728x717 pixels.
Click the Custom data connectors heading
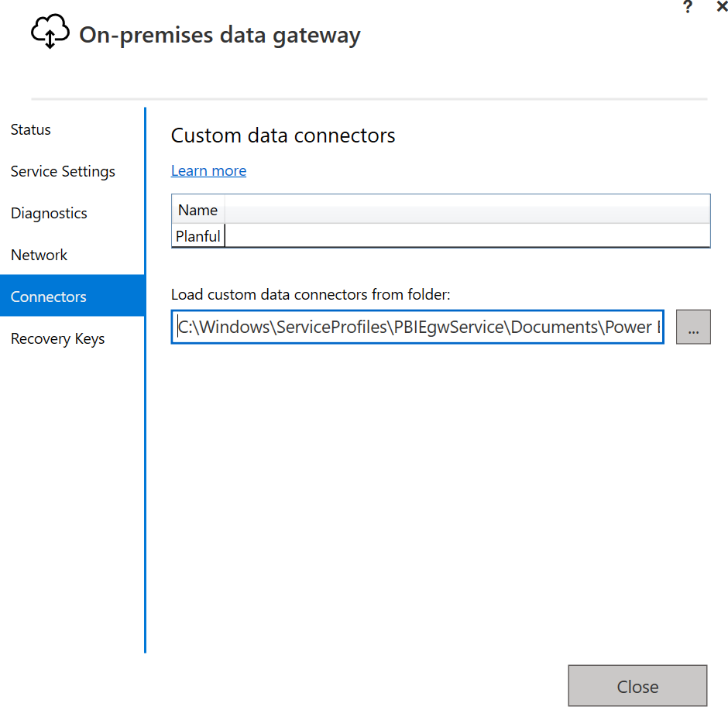pyautogui.click(x=283, y=136)
